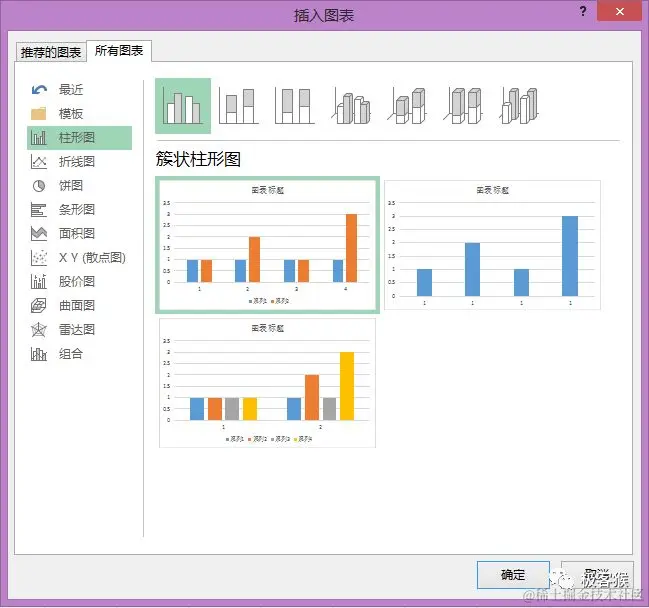The height and width of the screenshot is (608, 649).
Task: Select the 饼图 category label
Action: pos(71,185)
